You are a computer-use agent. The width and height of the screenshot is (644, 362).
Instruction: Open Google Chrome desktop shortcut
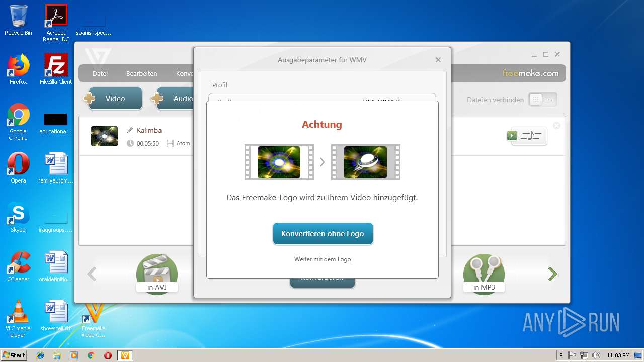click(18, 122)
